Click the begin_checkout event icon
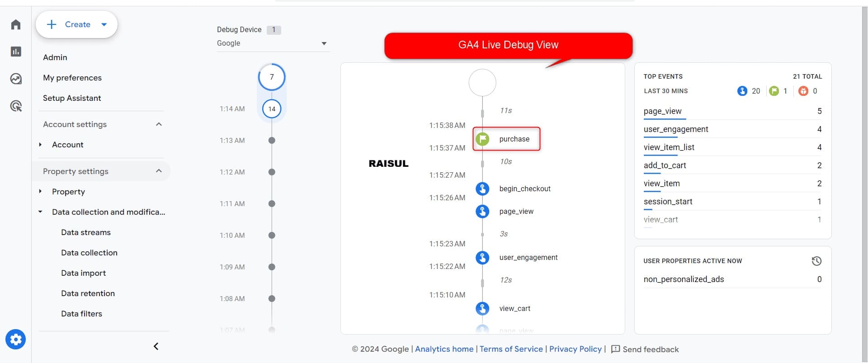Image resolution: width=868 pixels, height=363 pixels. point(482,189)
